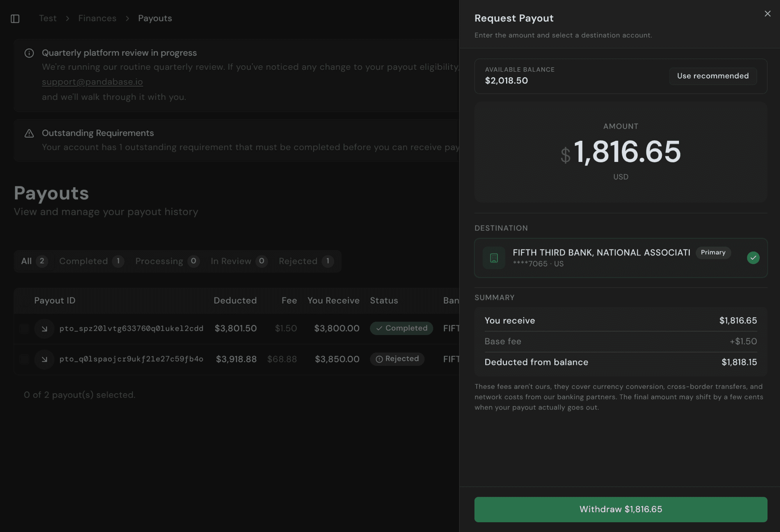780x532 pixels.
Task: Click the $3,850.00 You Receive value
Action: 337,359
